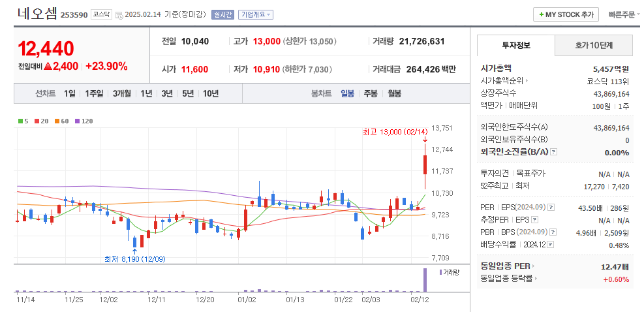Image resolution: width=644 pixels, height=312 pixels.
Task: Select the 1일 line chart period
Action: [x=69, y=94]
